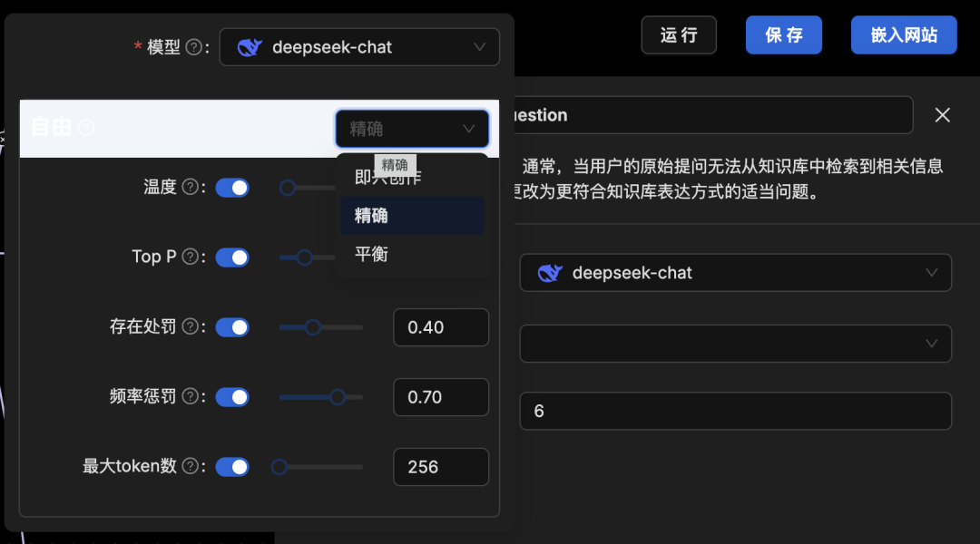The width and height of the screenshot is (980, 544).
Task: Click the 保存 button
Action: click(x=784, y=35)
